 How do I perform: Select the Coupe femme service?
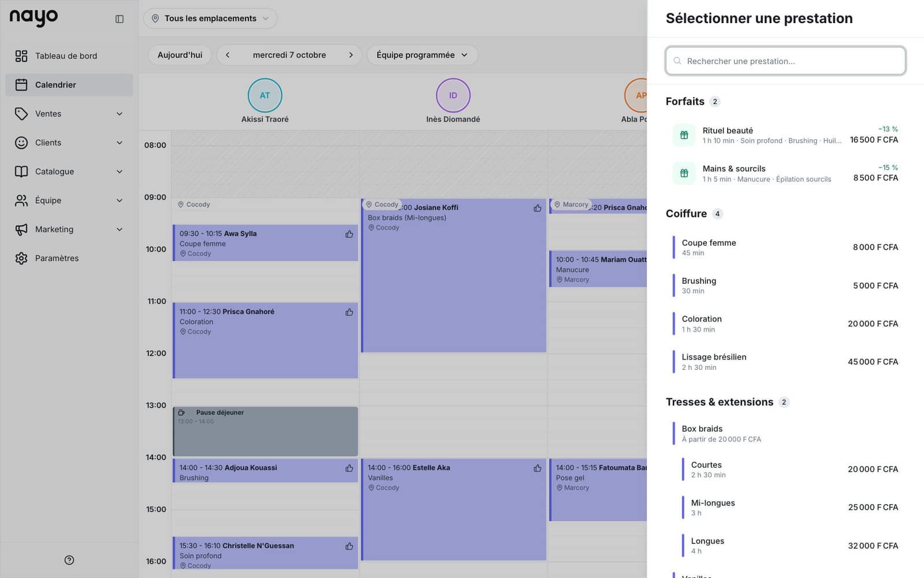coord(785,247)
